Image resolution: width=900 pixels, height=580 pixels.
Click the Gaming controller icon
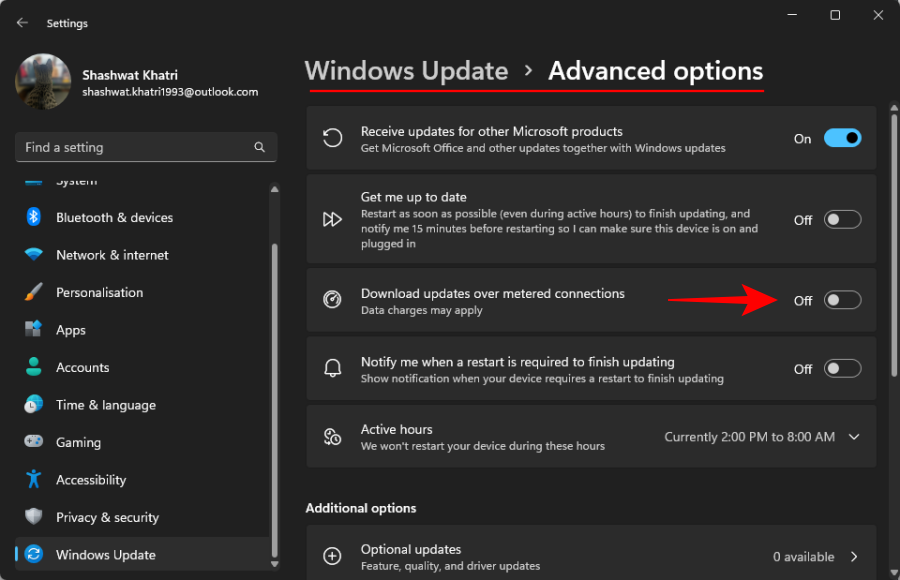[x=34, y=442]
